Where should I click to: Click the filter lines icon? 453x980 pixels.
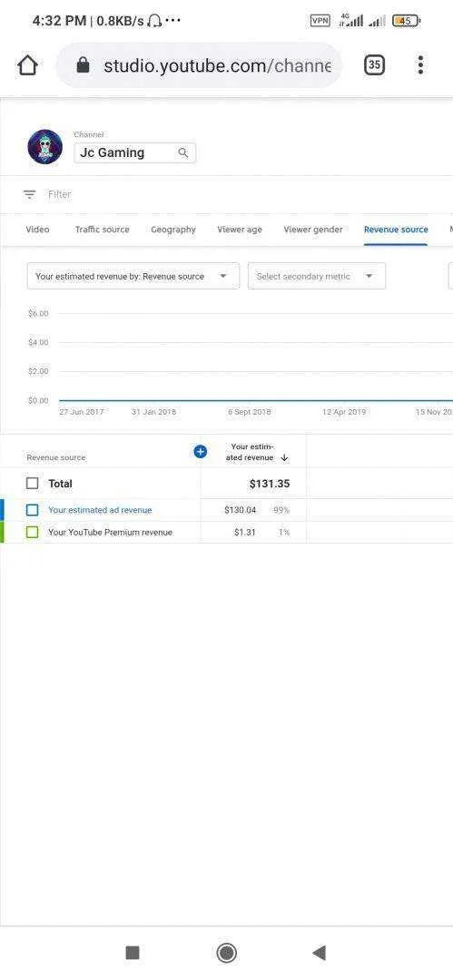click(x=29, y=194)
